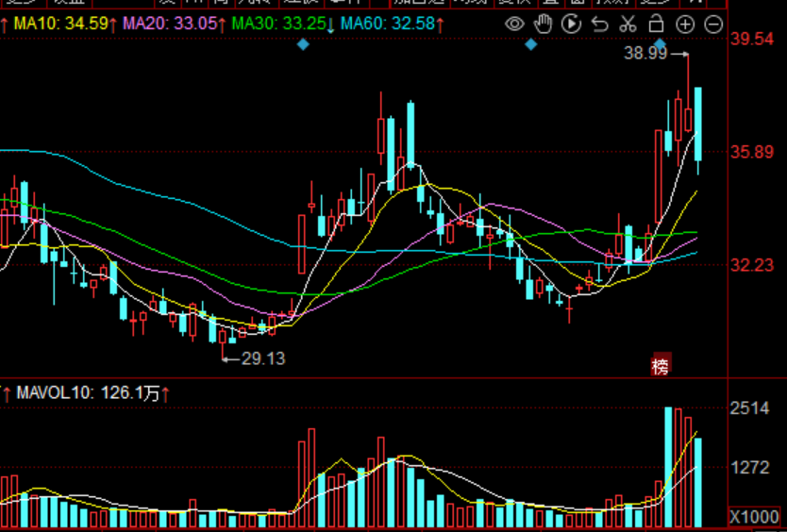Click the 29.13 low price annotation

click(263, 358)
